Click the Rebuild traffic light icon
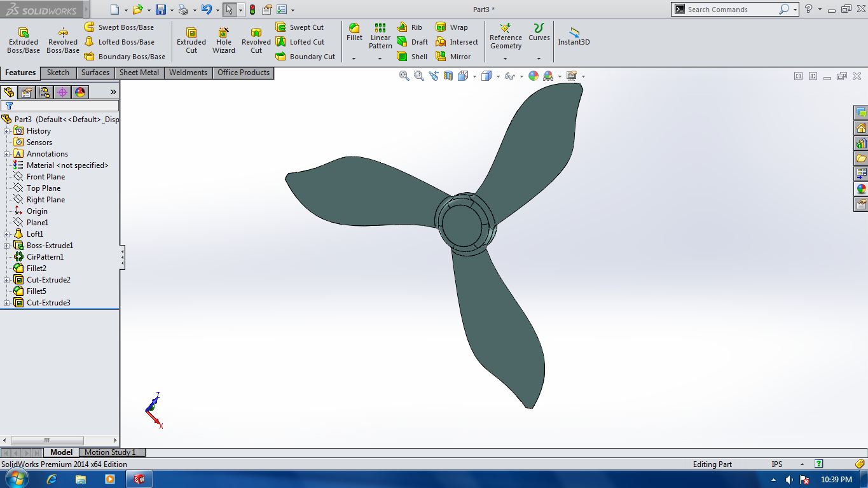This screenshot has height=488, width=868. point(252,10)
